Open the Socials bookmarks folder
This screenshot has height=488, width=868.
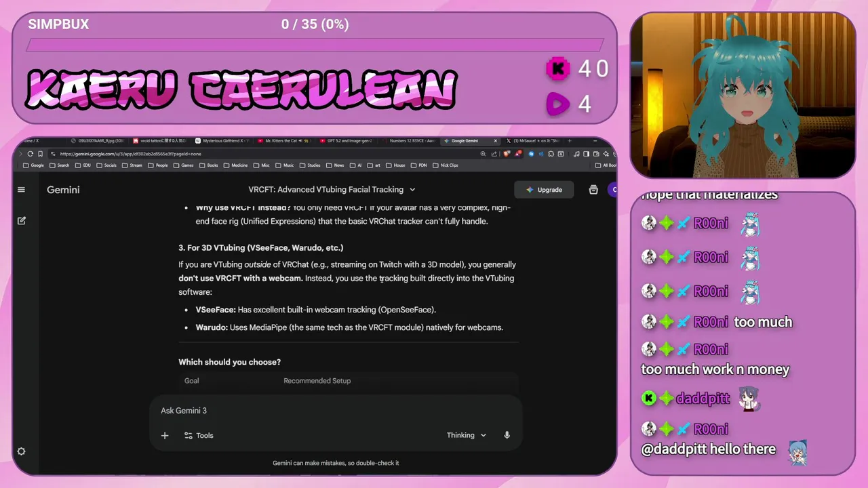106,165
